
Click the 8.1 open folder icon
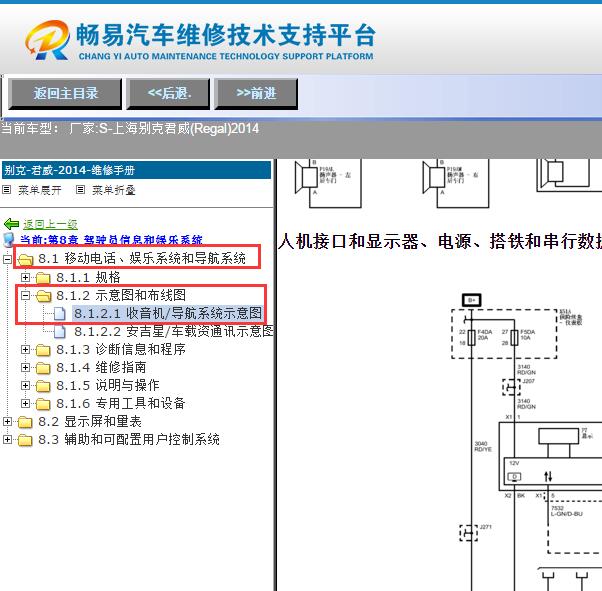pyautogui.click(x=25, y=260)
